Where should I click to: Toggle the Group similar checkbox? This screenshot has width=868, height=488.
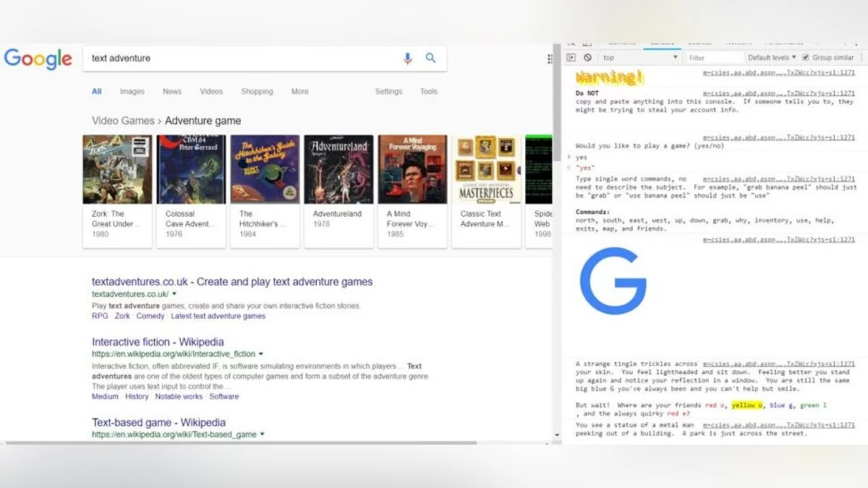point(806,58)
